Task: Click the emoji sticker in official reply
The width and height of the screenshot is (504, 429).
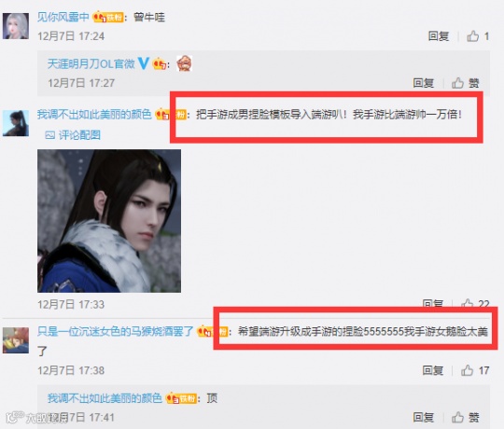Action: 185,63
